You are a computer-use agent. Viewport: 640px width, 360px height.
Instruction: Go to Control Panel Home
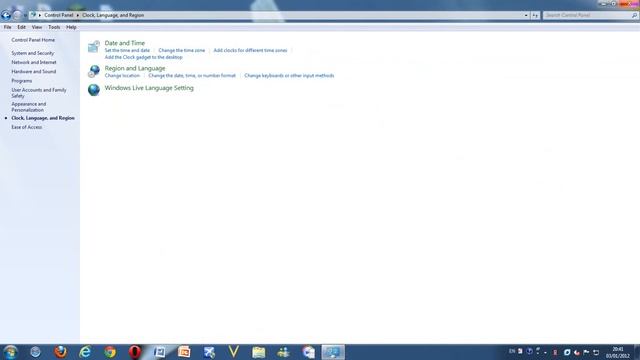(x=33, y=40)
